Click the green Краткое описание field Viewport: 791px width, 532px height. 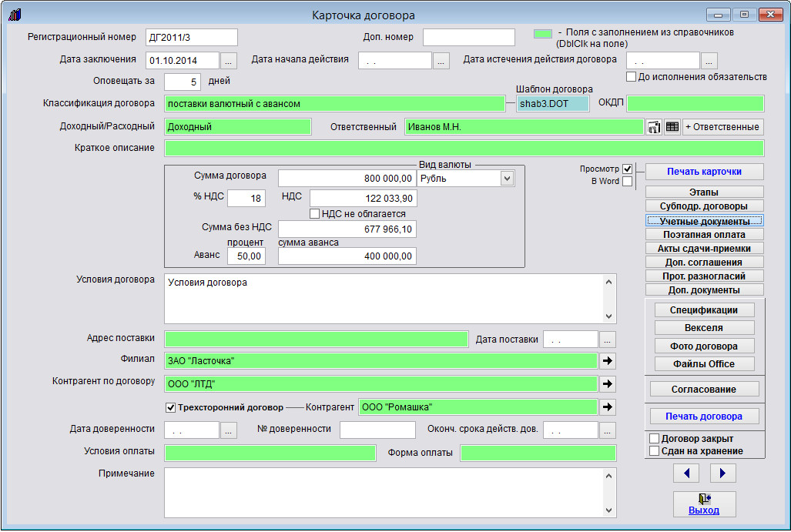click(x=464, y=149)
